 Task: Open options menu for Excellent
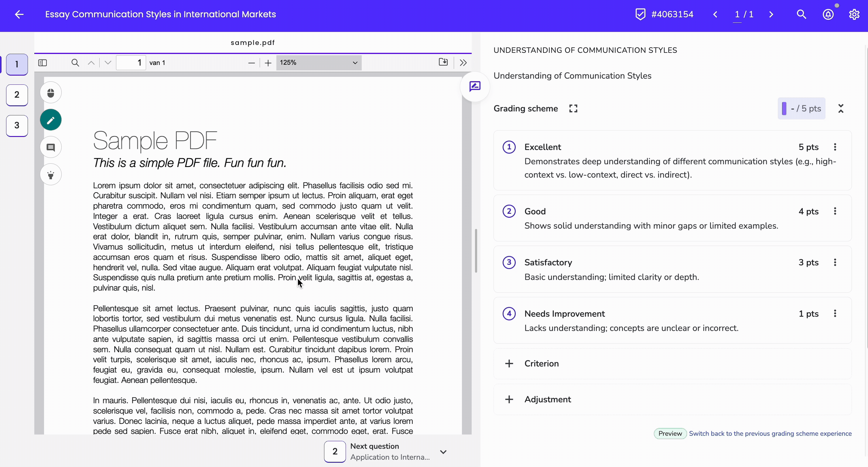835,147
